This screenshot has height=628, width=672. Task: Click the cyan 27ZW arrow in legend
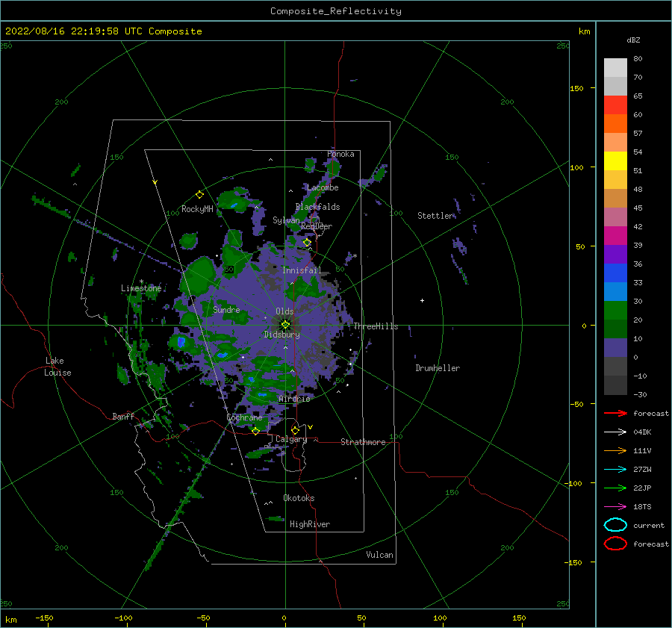[615, 470]
